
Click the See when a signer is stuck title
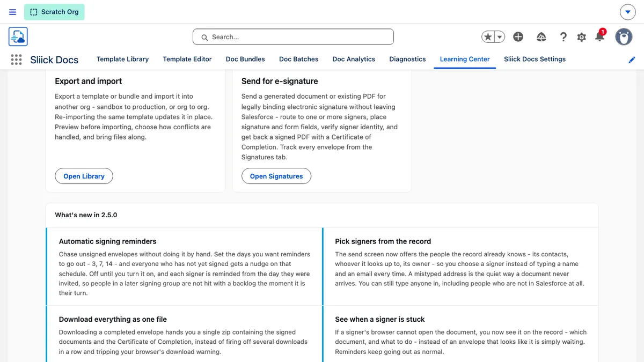[x=379, y=319]
